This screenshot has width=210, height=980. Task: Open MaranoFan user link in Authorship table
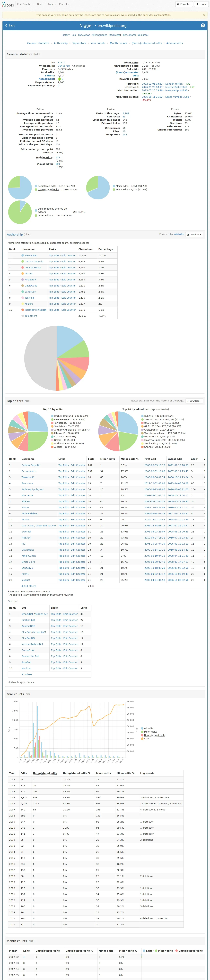[x=31, y=256]
